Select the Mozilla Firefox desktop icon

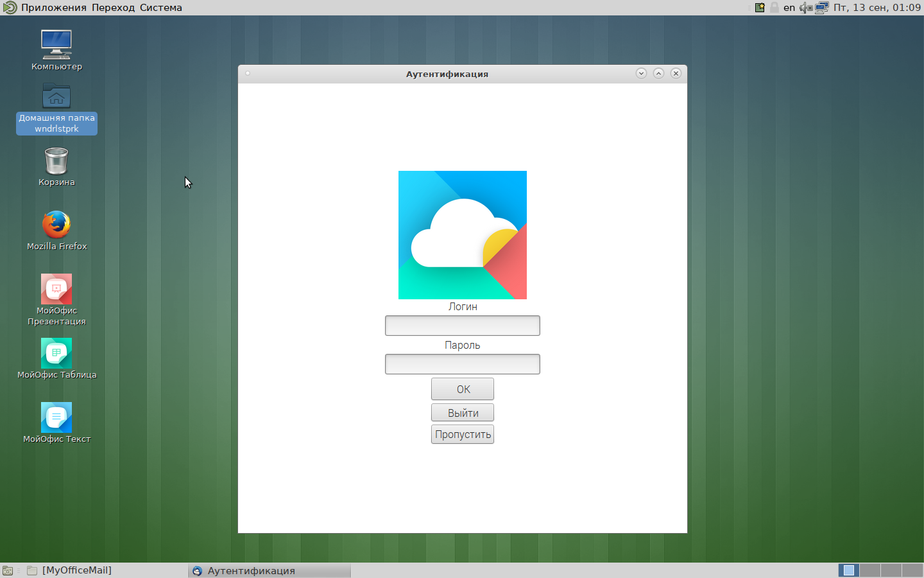click(x=56, y=230)
